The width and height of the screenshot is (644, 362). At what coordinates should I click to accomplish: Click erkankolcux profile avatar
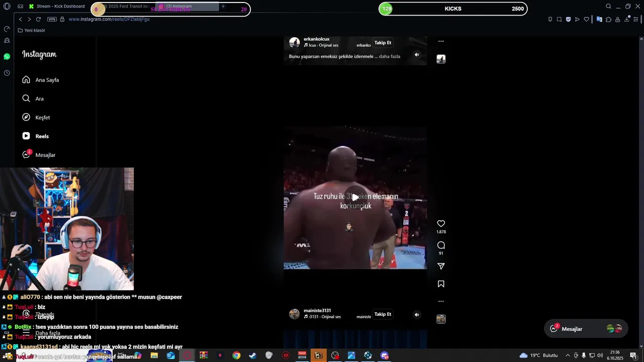[294, 42]
